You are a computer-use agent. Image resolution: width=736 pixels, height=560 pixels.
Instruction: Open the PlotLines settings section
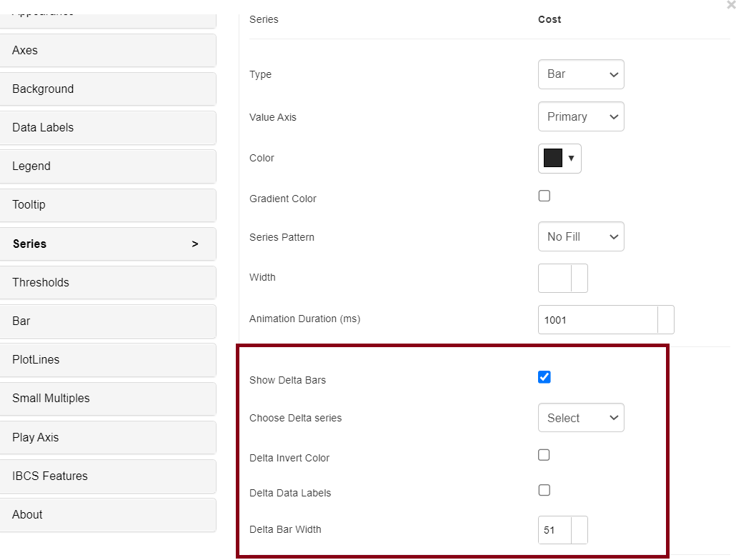coord(109,359)
